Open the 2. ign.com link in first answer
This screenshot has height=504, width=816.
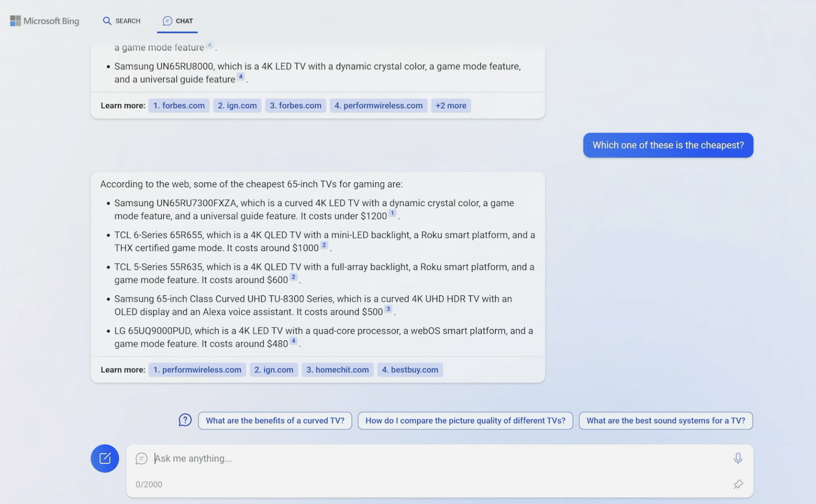(237, 105)
